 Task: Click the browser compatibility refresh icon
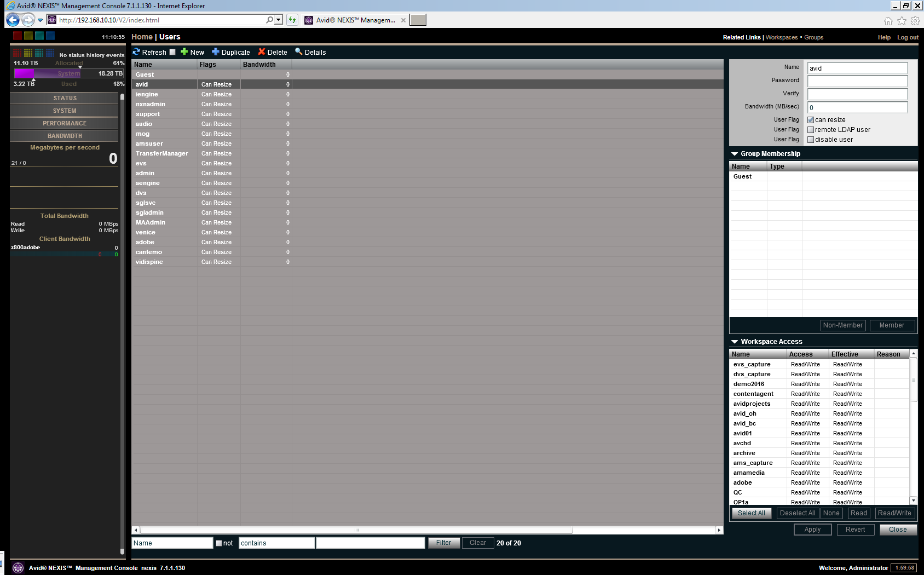pos(292,20)
